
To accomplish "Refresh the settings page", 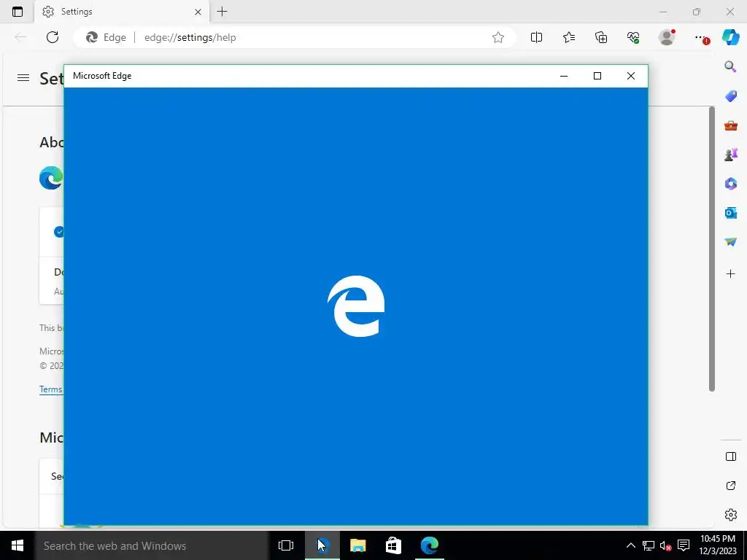I will click(53, 37).
